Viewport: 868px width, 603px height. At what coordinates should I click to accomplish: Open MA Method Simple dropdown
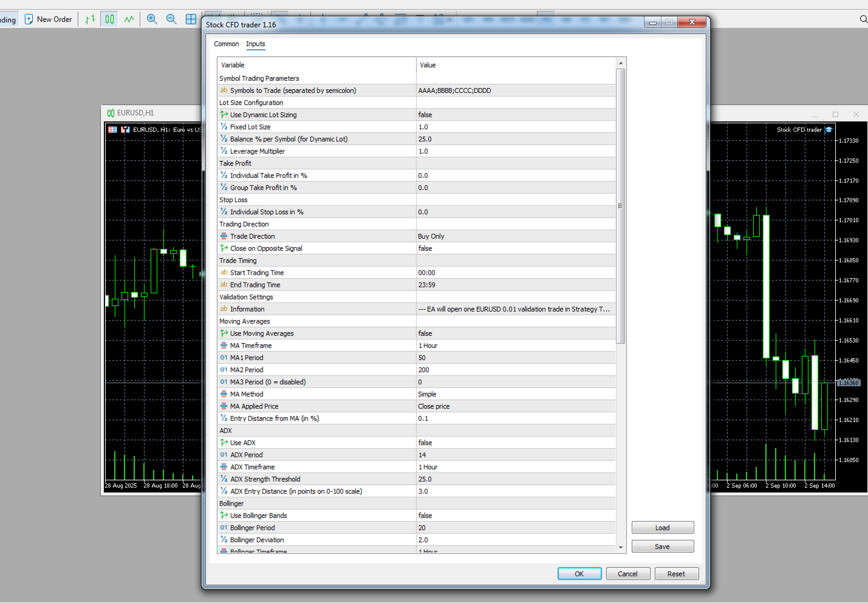pyautogui.click(x=516, y=394)
